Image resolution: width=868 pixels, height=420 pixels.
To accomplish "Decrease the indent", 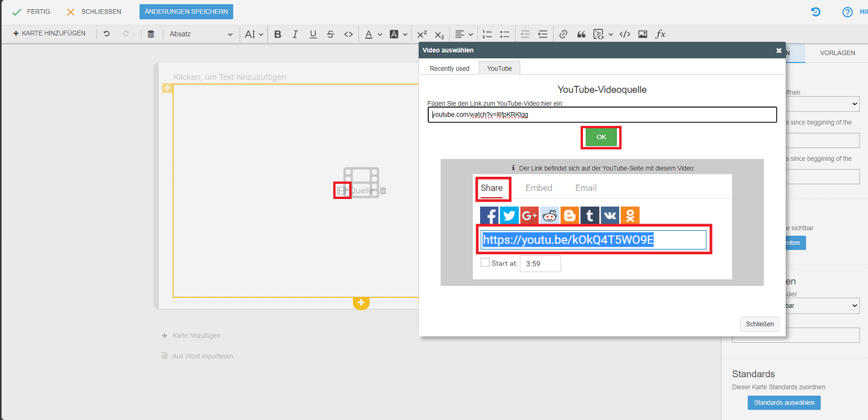I will [x=525, y=34].
